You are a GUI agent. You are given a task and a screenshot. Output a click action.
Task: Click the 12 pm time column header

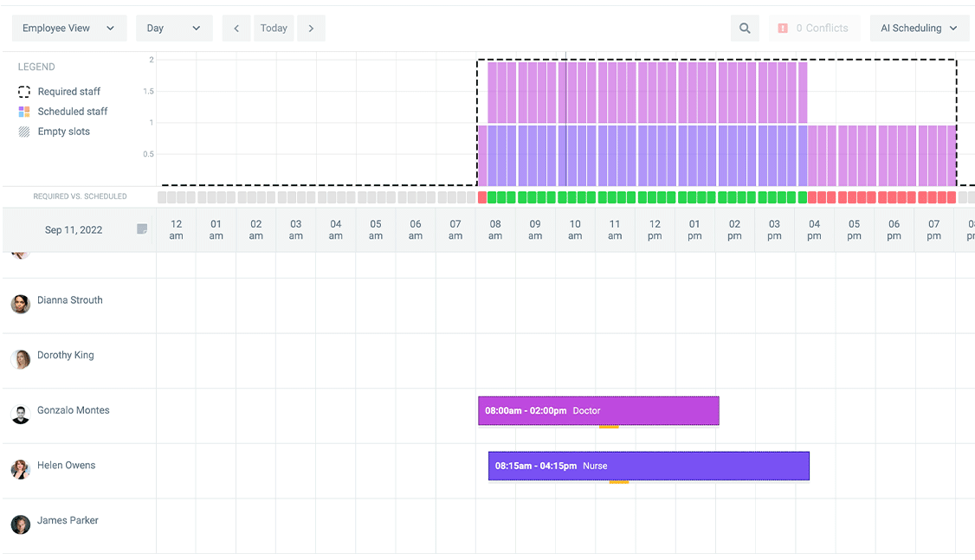pyautogui.click(x=655, y=229)
